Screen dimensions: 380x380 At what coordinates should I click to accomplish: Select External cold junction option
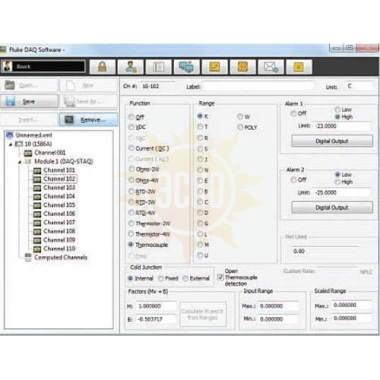pos(186,278)
